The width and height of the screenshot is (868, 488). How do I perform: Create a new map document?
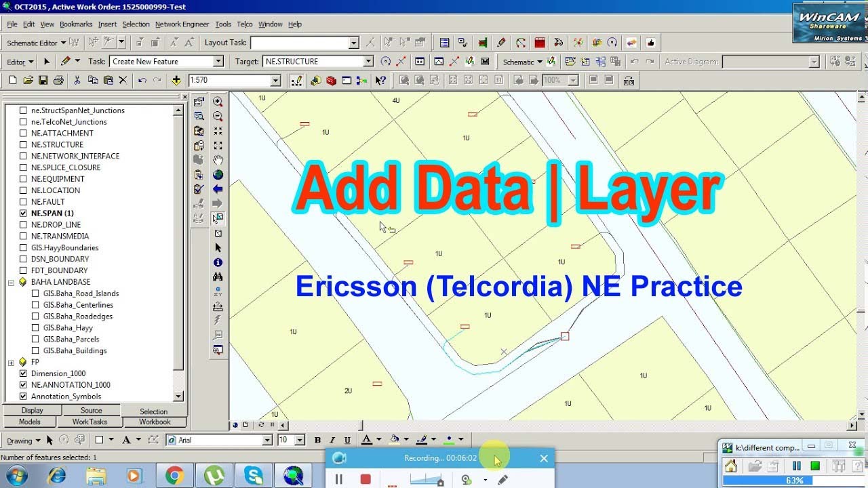pos(12,80)
